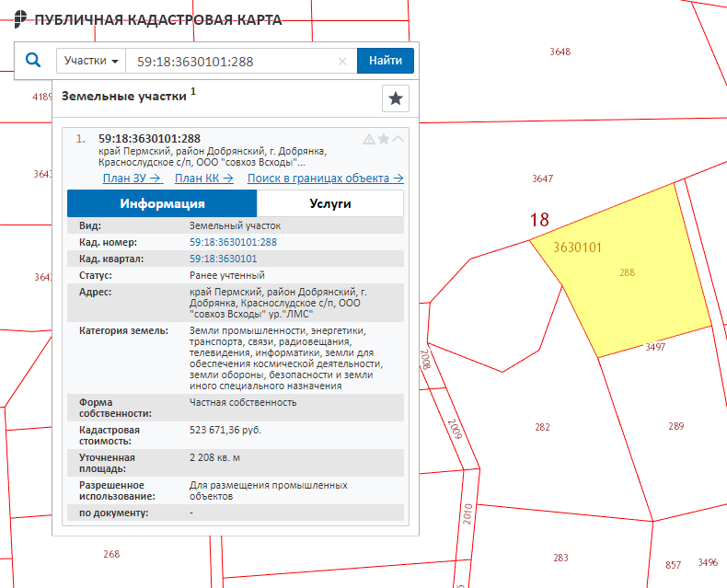Click the district label 18 on map
This screenshot has width=727, height=588.
pos(539,220)
